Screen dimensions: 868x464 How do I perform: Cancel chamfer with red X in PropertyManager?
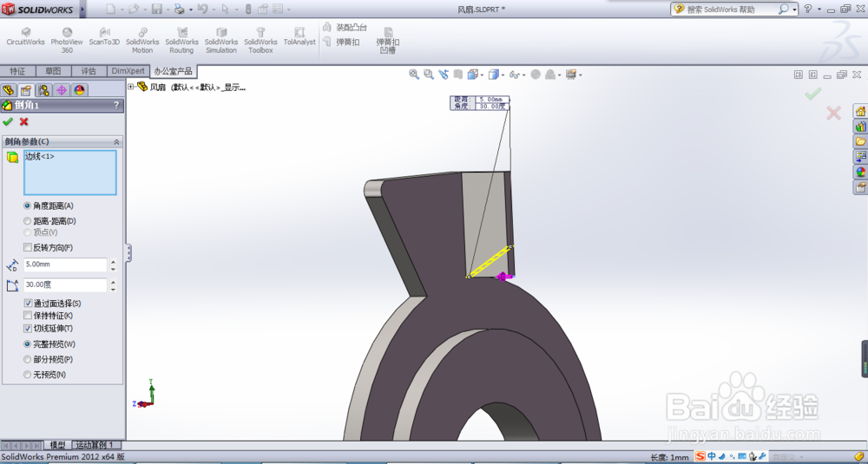pyautogui.click(x=23, y=121)
